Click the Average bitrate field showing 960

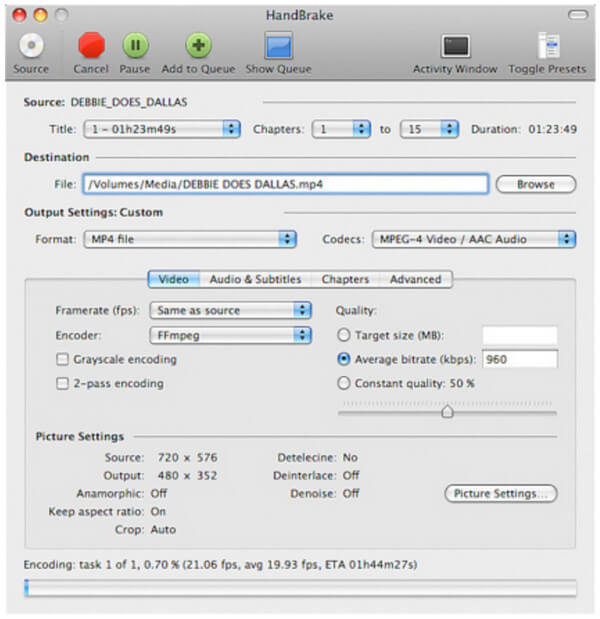(x=520, y=359)
